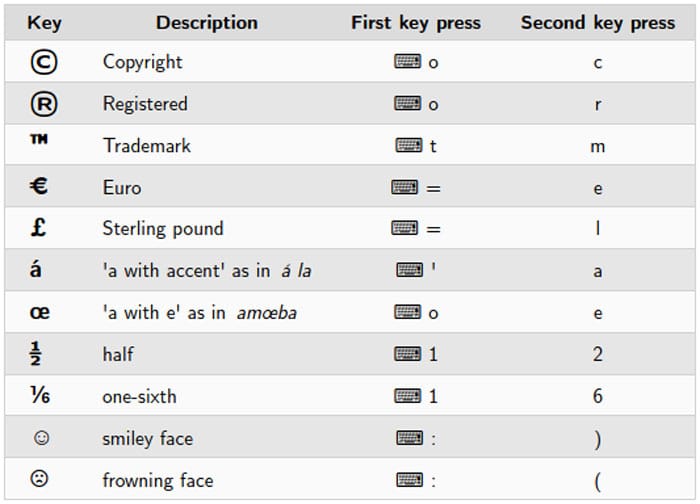Viewport: 700px width, 504px height.
Task: Select the trademark symbol in the Key column
Action: [x=42, y=145]
